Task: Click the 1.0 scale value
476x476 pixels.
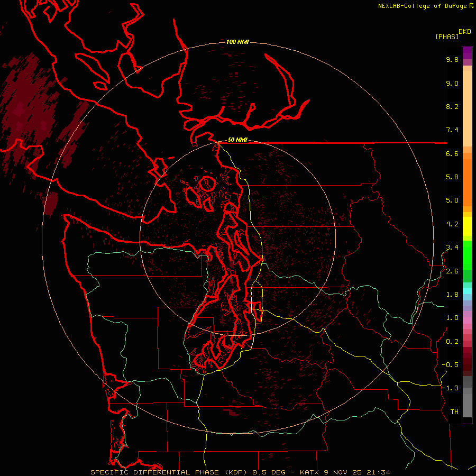Action: click(452, 317)
